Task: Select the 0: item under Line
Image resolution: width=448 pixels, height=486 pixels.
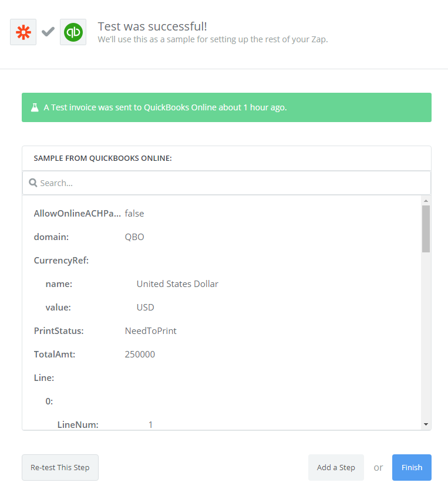Action: (49, 401)
